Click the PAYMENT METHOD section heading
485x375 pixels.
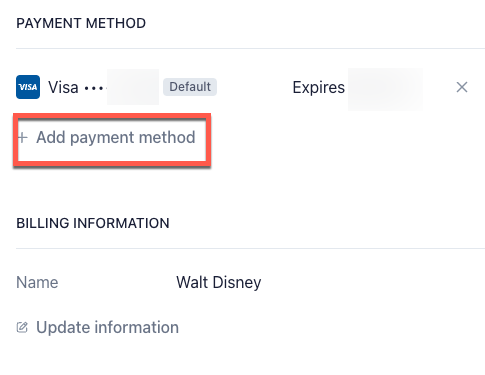[x=81, y=23]
